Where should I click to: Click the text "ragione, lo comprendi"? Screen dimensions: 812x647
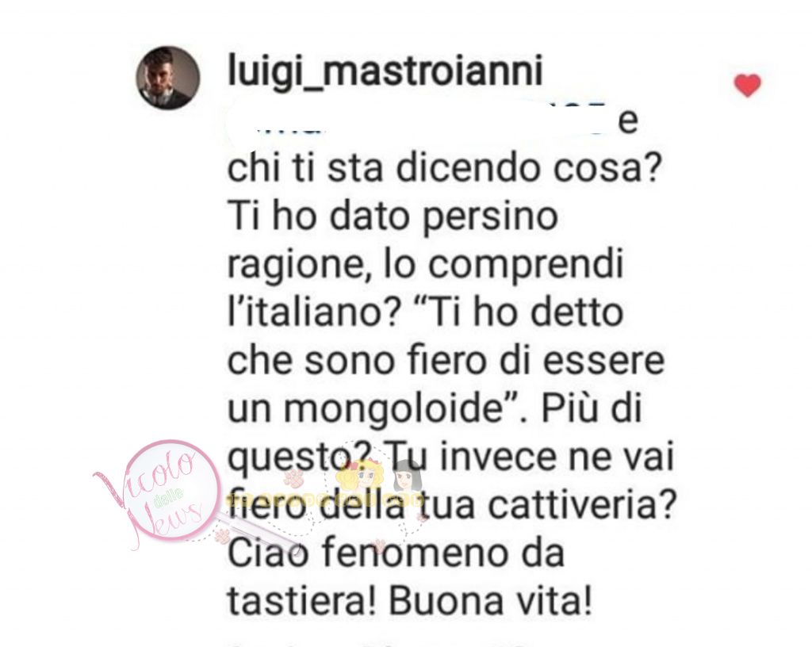(x=425, y=265)
